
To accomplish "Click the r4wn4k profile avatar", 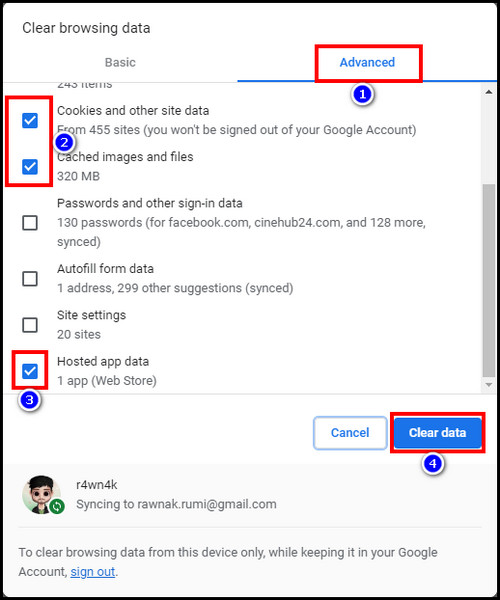I will click(x=42, y=494).
